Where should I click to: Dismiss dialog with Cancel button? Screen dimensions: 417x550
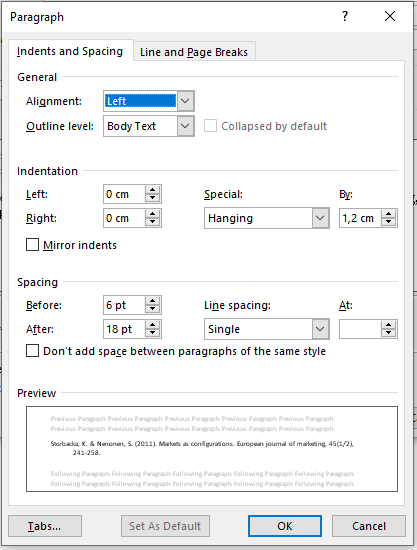(x=369, y=526)
